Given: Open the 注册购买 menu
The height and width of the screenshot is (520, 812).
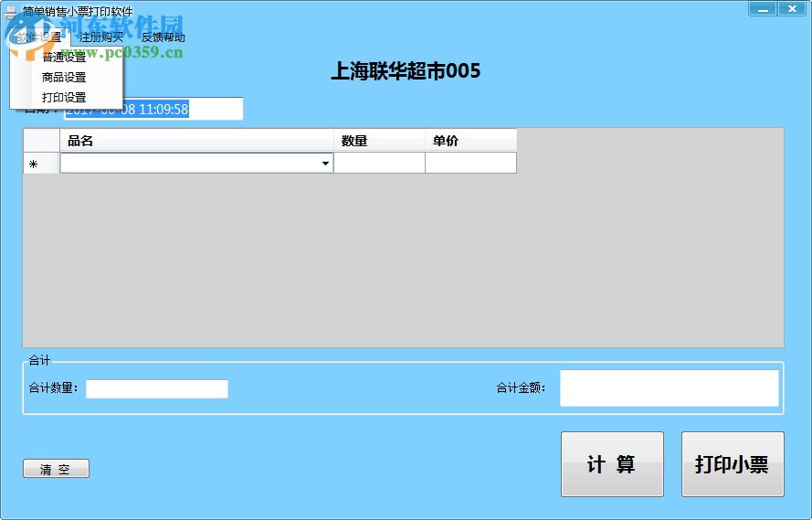Looking at the screenshot, I should pos(101,37).
